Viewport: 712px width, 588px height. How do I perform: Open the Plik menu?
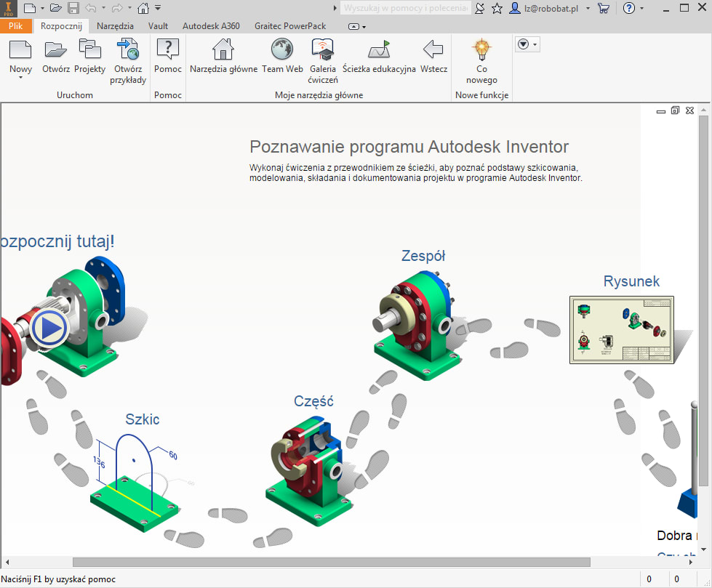pyautogui.click(x=16, y=26)
